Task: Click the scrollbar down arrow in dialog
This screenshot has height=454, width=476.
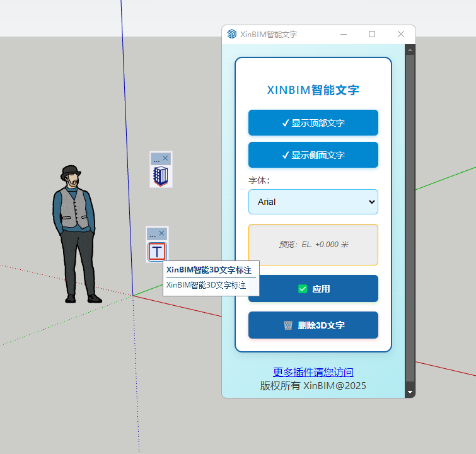Action: point(410,392)
